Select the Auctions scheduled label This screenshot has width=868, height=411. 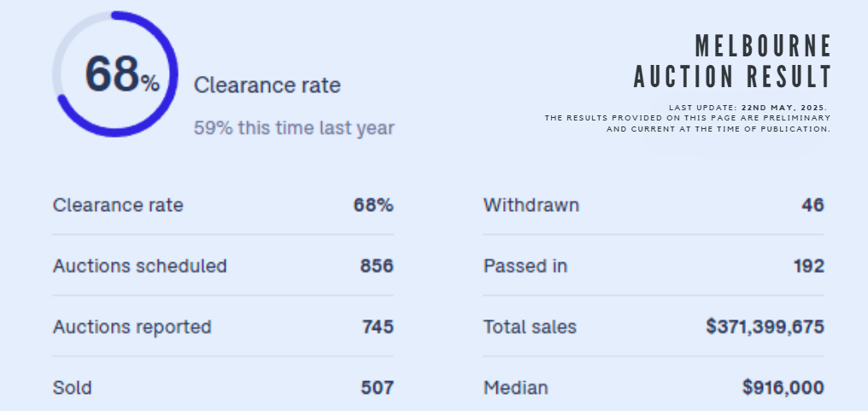point(139,266)
